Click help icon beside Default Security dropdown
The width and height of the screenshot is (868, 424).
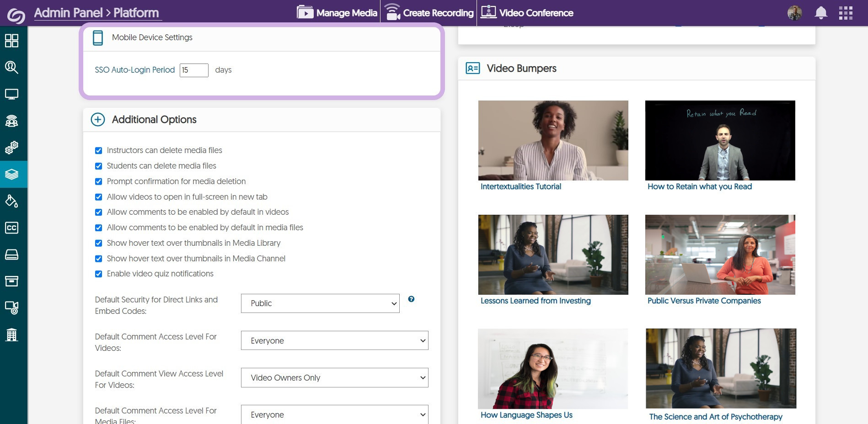coord(411,299)
